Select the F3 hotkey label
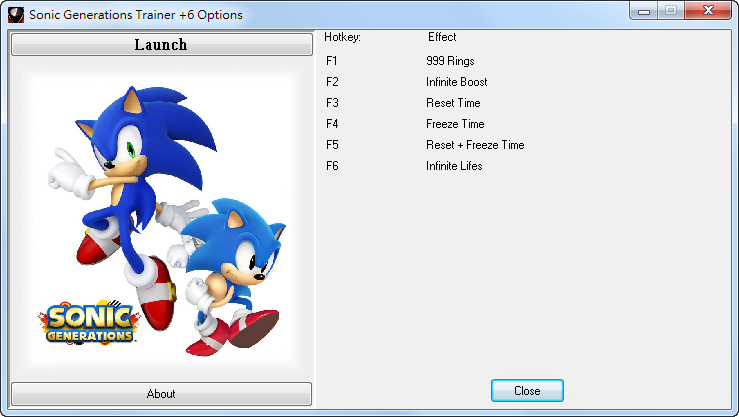 point(332,103)
